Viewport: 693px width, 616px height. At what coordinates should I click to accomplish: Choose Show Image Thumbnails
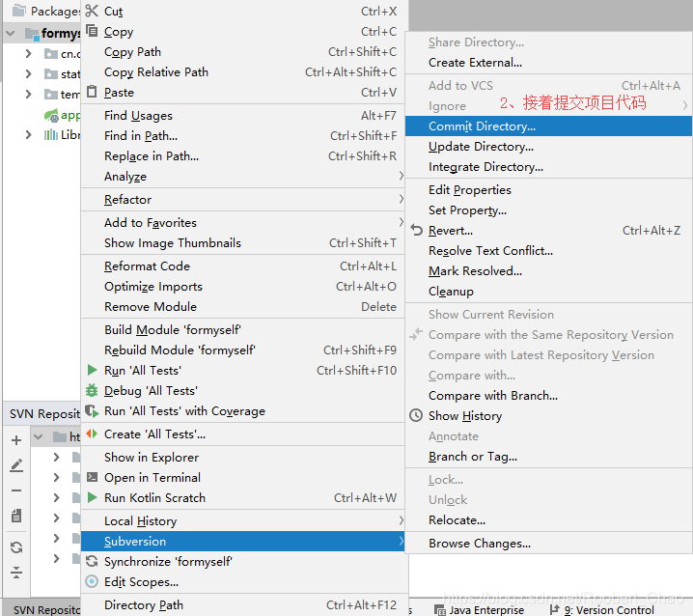pyautogui.click(x=242, y=242)
